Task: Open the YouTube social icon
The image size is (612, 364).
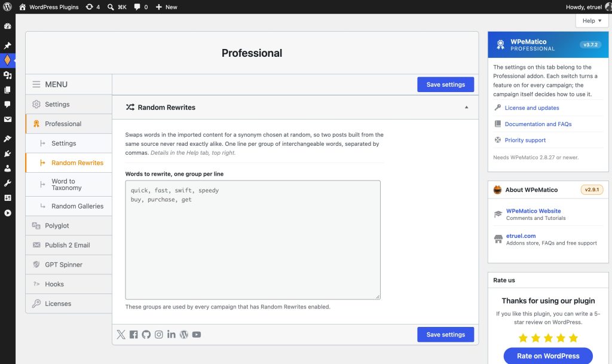Action: pyautogui.click(x=196, y=334)
